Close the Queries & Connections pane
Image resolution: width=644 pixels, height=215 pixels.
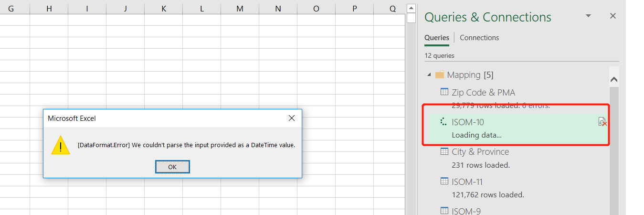613,16
